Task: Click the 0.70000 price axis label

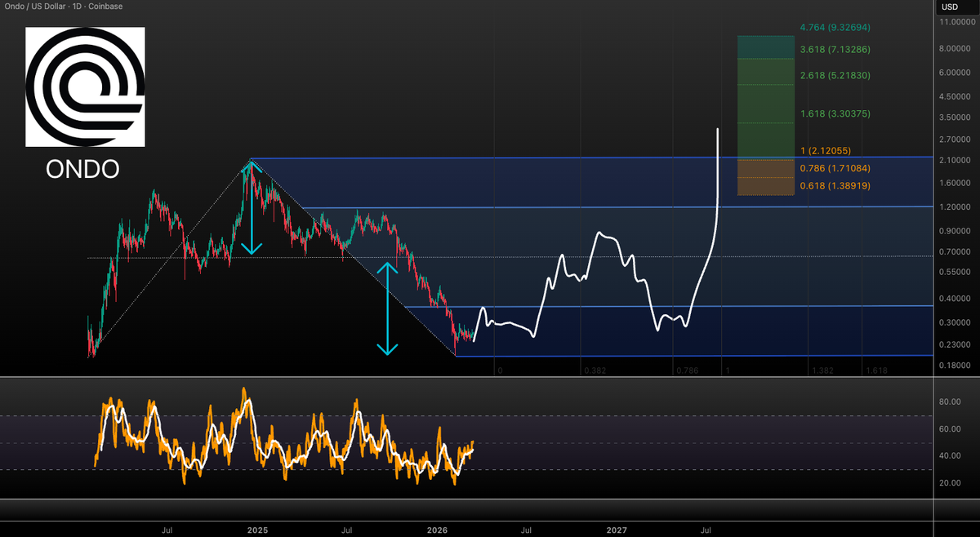Action: [x=956, y=251]
